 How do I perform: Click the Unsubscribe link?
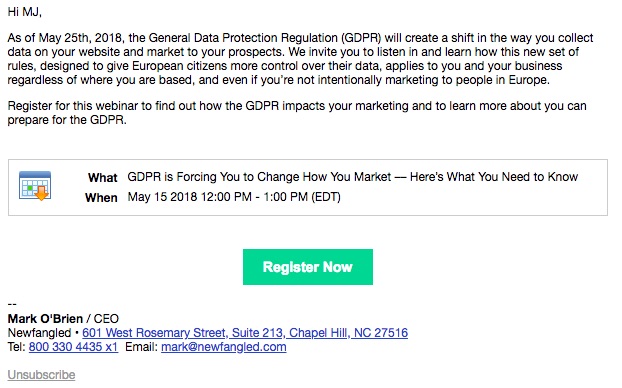click(x=41, y=375)
